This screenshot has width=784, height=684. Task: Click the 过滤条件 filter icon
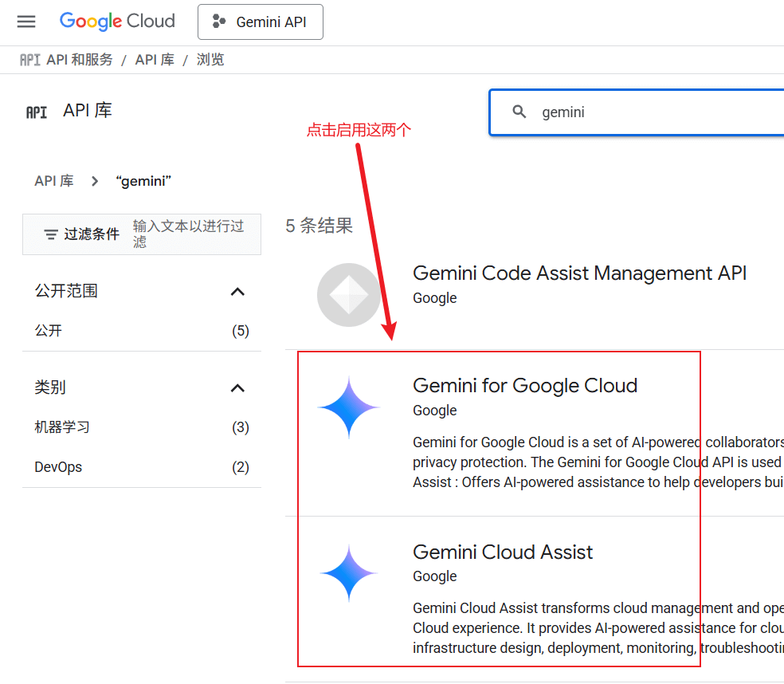pos(51,234)
